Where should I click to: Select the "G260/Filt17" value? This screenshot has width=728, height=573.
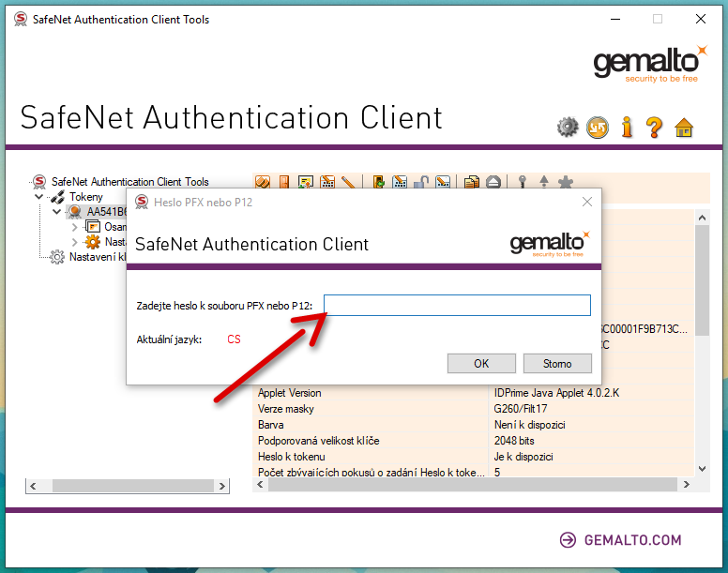[x=521, y=409]
